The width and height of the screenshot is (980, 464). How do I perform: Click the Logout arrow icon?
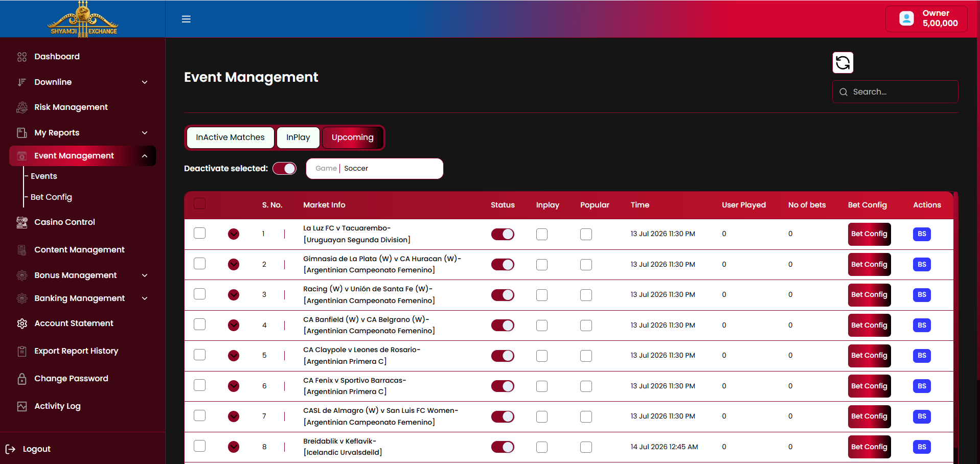coord(10,449)
